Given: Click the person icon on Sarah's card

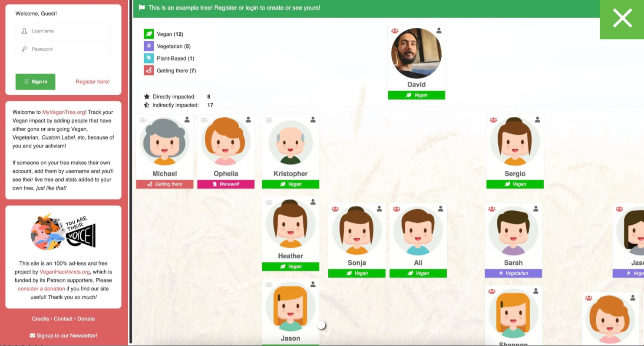Looking at the screenshot, I should (536, 209).
